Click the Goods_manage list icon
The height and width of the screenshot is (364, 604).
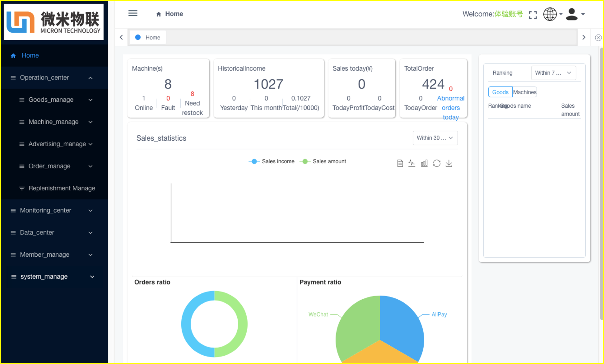tap(22, 100)
